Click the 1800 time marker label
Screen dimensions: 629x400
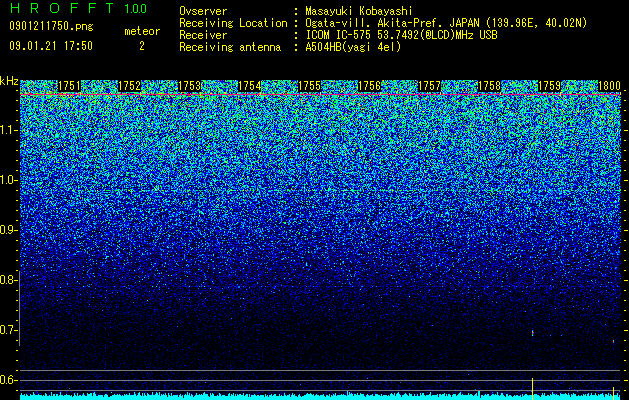(x=610, y=86)
